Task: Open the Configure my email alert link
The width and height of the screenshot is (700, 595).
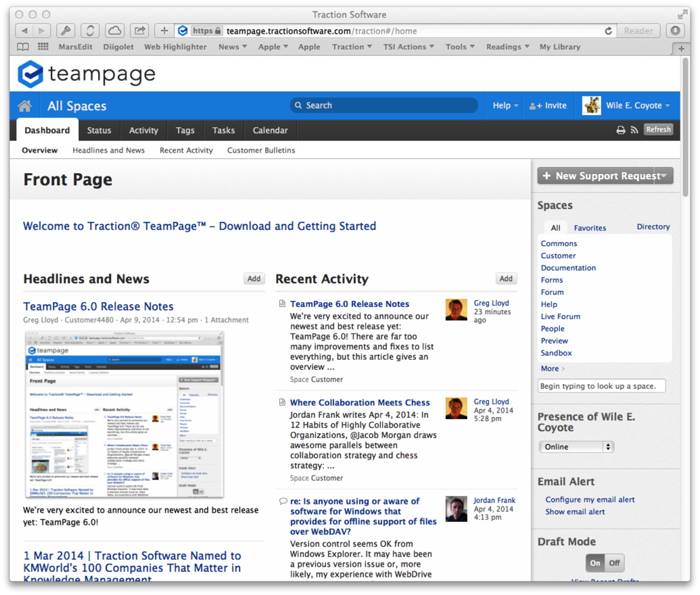Action: (590, 500)
